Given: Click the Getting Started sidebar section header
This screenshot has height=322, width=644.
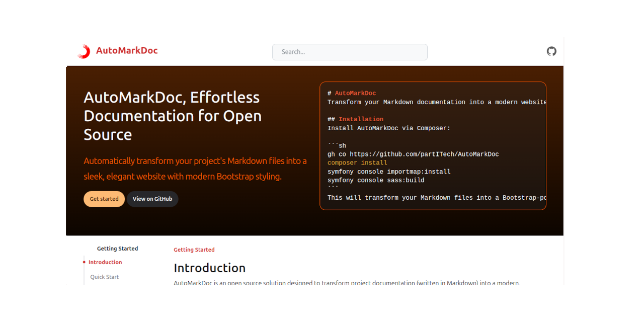Looking at the screenshot, I should 117,248.
